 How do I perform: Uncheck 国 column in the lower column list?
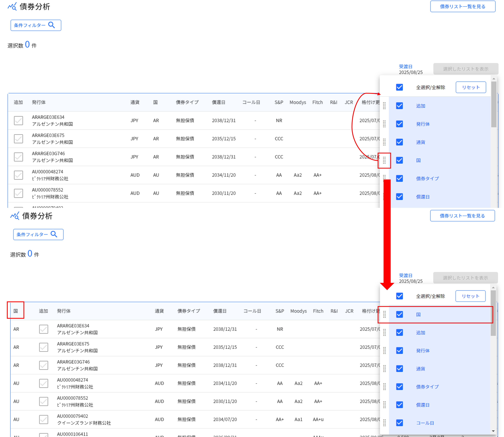click(x=399, y=314)
